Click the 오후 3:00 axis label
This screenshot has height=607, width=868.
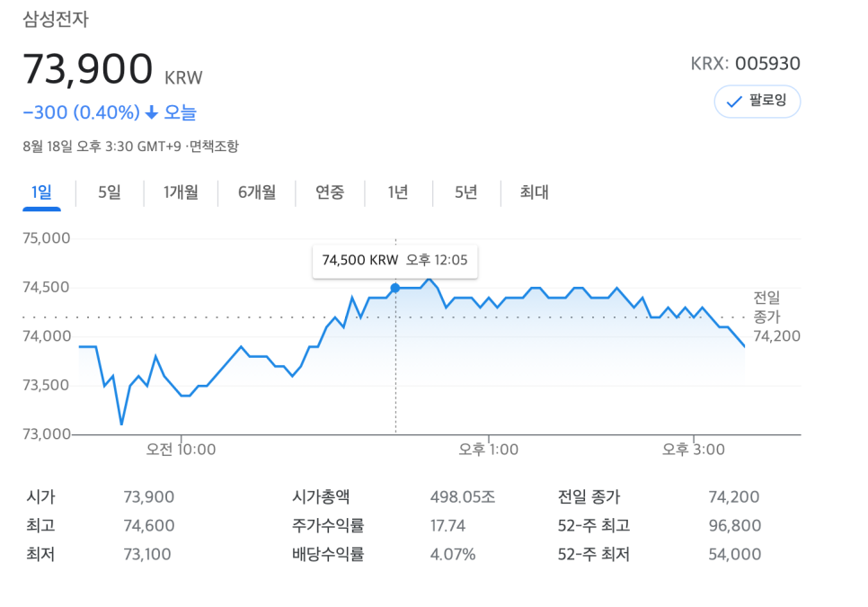click(694, 449)
